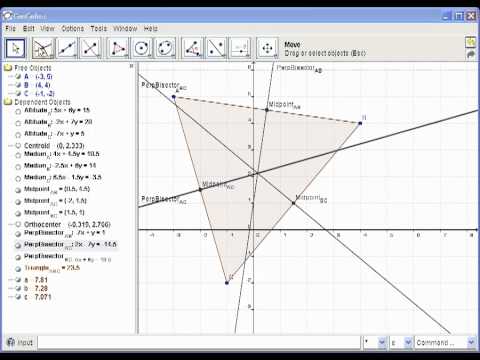
Task: Select the Reflect About Line tool
Action: 217,48
